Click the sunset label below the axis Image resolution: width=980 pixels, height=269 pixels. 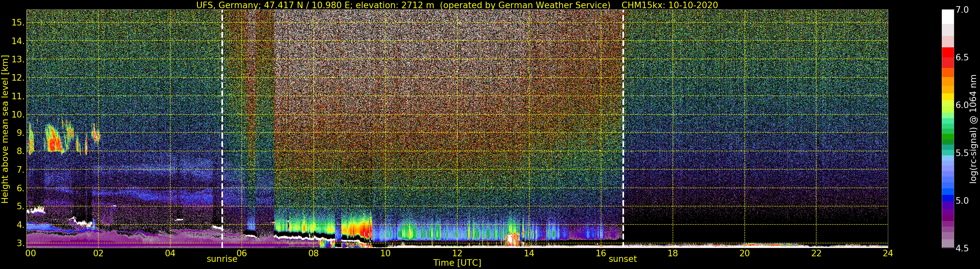[623, 259]
